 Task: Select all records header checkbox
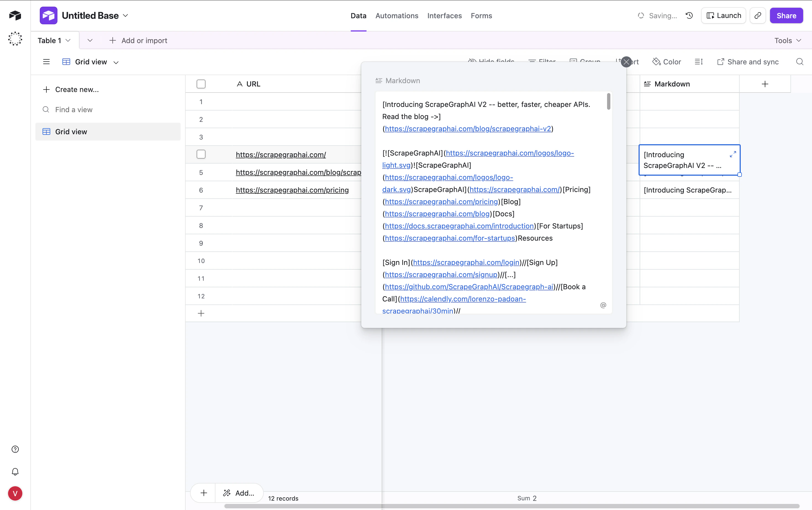[x=201, y=84]
